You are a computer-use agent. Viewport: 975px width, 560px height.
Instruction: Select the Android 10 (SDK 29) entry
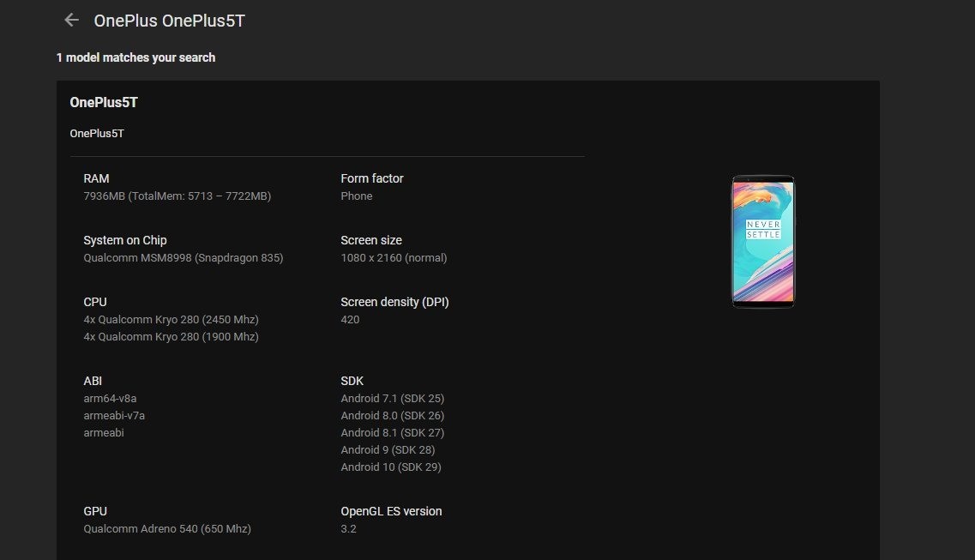391,467
